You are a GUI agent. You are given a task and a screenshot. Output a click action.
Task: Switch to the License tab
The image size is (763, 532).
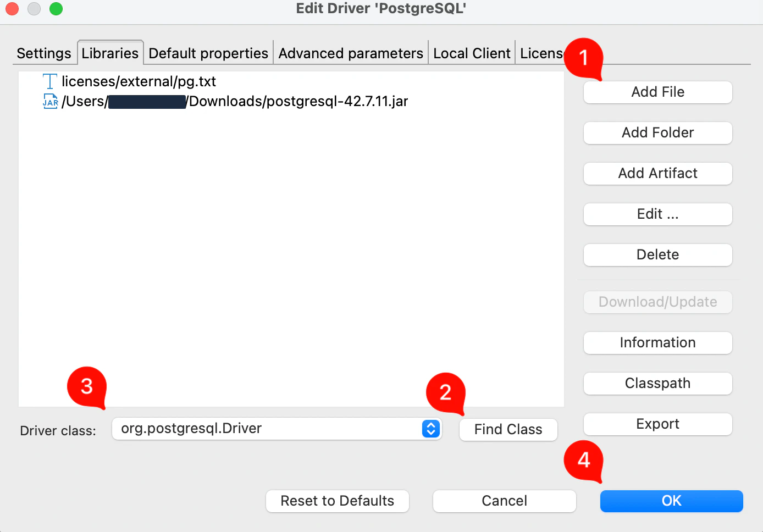[x=541, y=53]
